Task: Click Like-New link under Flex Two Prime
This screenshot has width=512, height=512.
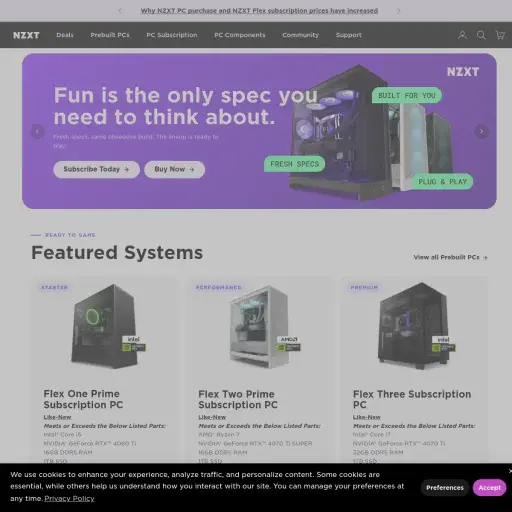Action: [212, 417]
